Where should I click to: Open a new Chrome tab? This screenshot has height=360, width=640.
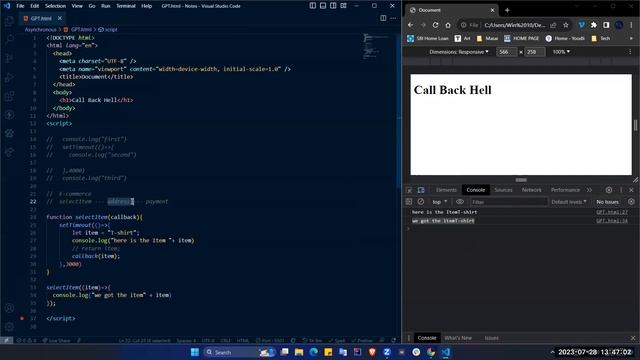(507, 10)
